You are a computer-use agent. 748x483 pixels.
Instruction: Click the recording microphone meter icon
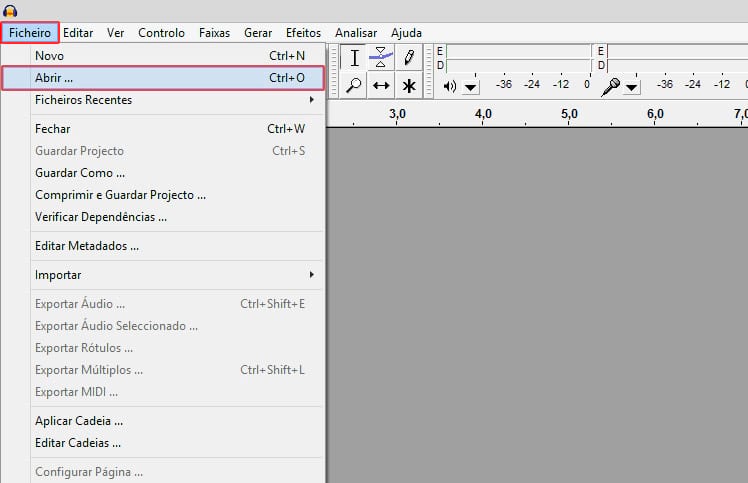click(611, 86)
